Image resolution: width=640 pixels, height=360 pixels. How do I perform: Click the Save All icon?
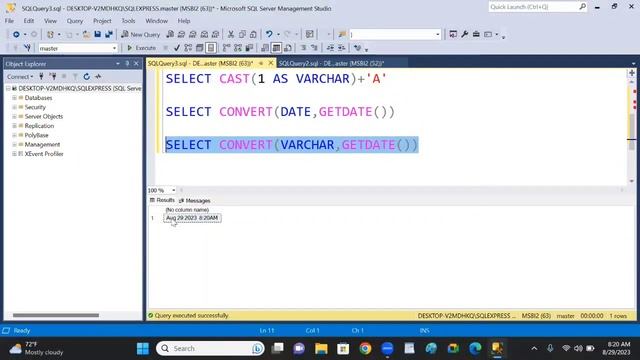109,35
